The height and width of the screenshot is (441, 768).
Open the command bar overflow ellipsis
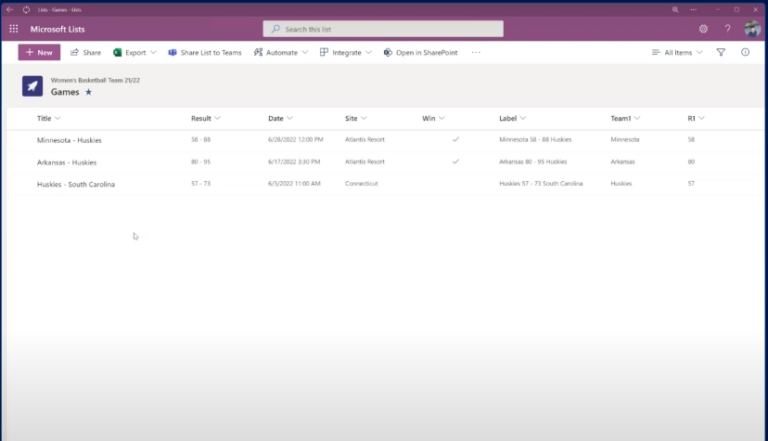click(476, 52)
